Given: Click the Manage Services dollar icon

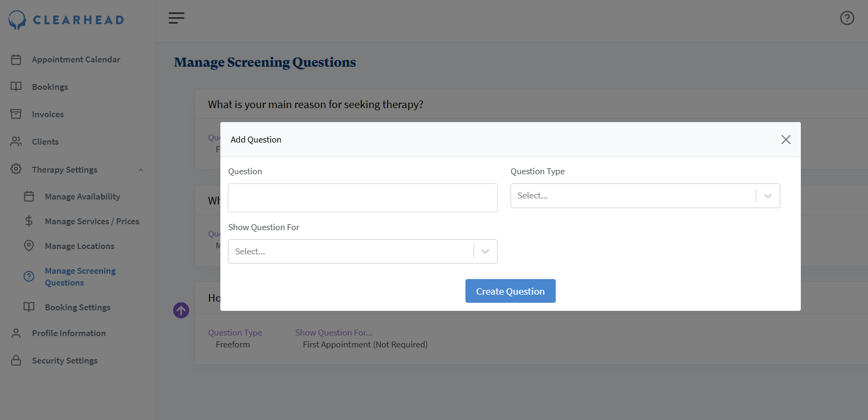Looking at the screenshot, I should pyautogui.click(x=29, y=221).
